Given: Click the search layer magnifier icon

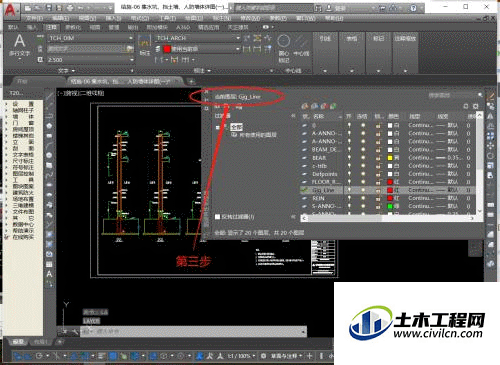Looking at the screenshot, I should pos(480,95).
